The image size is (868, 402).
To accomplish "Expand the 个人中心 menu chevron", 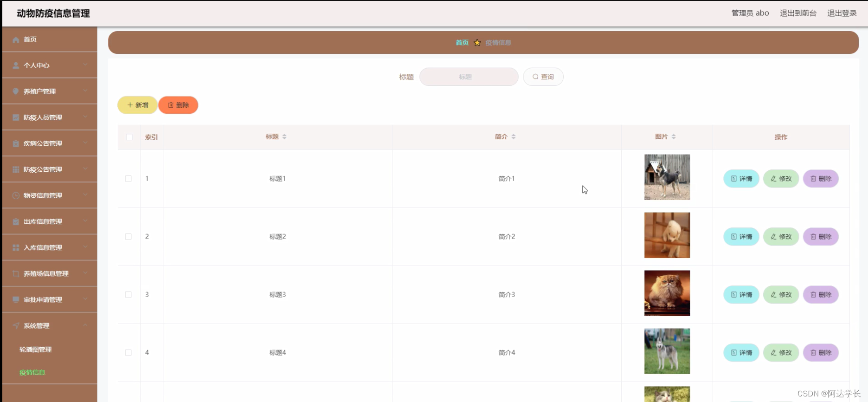I will coord(85,65).
